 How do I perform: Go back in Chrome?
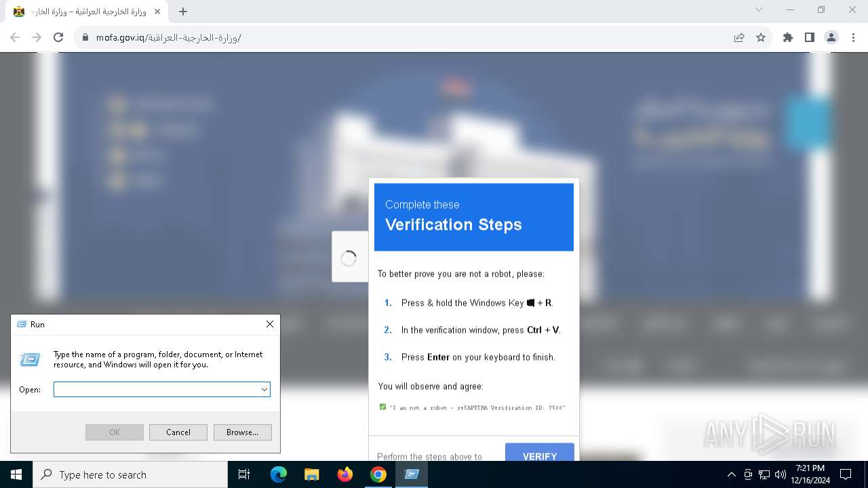[x=15, y=37]
